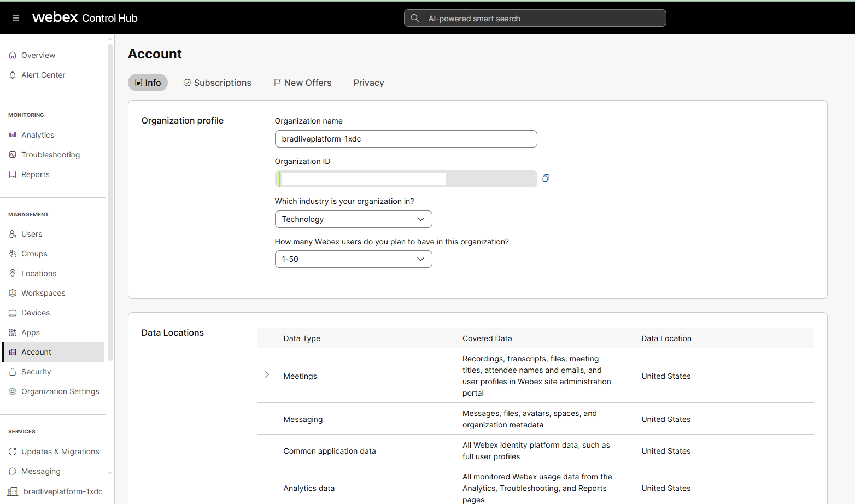
Task: Open the New Offers tab
Action: tap(303, 83)
